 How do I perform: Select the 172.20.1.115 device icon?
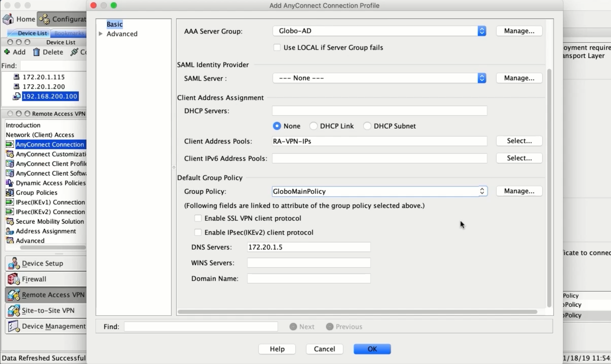point(16,77)
